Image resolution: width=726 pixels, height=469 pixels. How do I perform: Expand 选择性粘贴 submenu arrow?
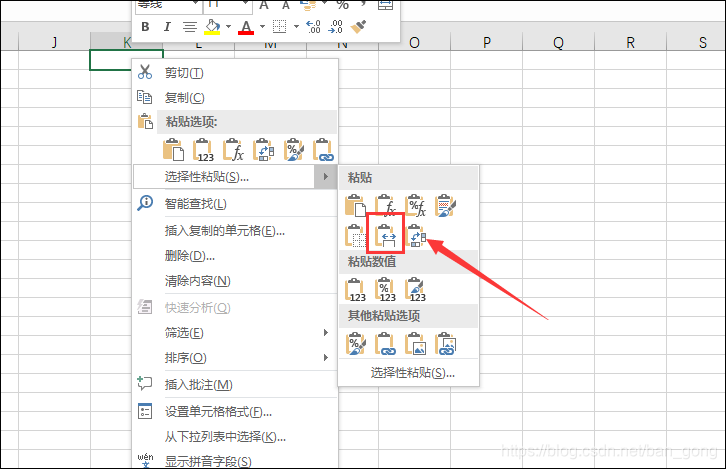click(x=326, y=177)
